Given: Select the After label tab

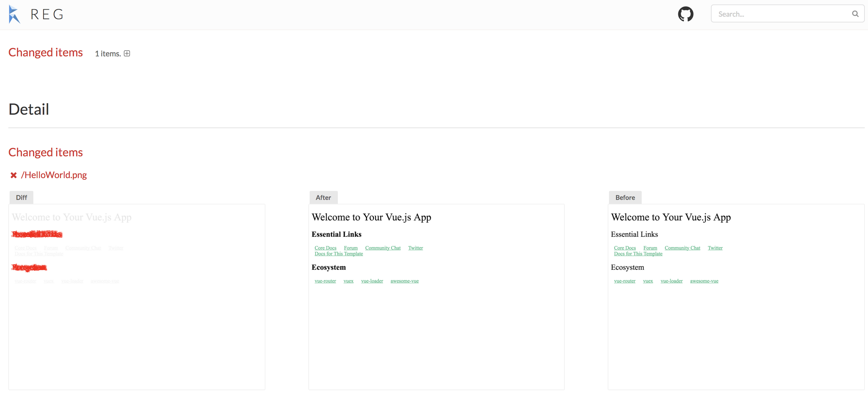Looking at the screenshot, I should coord(323,197).
